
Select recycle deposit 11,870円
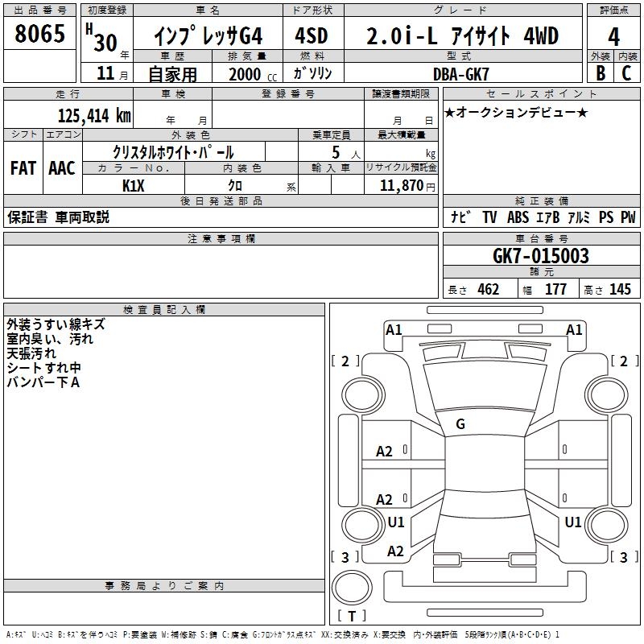click(407, 186)
